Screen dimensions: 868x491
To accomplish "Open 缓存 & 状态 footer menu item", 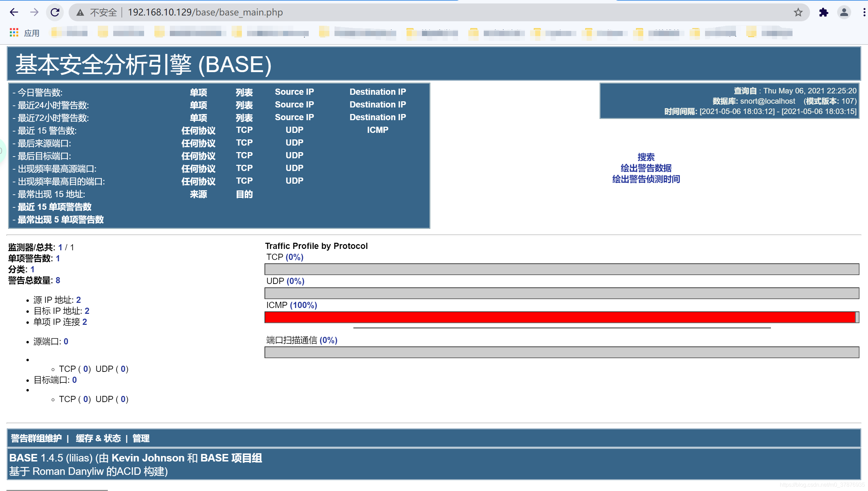I will (x=98, y=438).
